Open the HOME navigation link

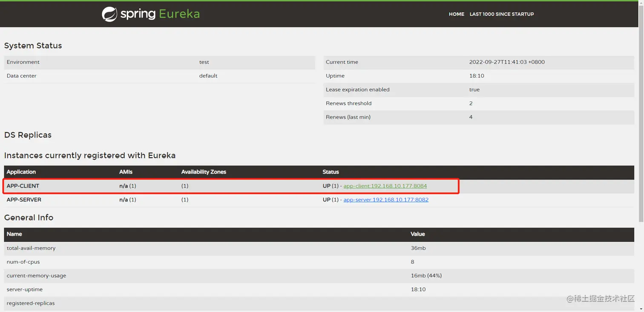pyautogui.click(x=456, y=14)
